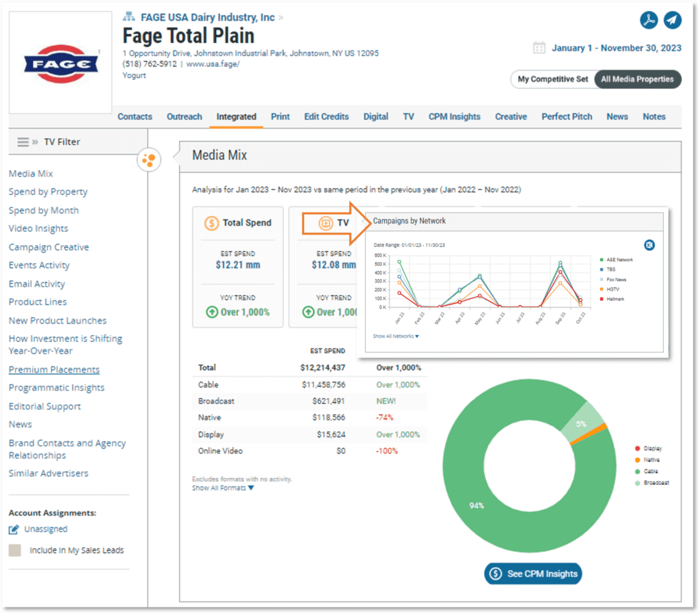Expand Show All Formats
Viewport: 700px width, 614px height.
point(223,488)
